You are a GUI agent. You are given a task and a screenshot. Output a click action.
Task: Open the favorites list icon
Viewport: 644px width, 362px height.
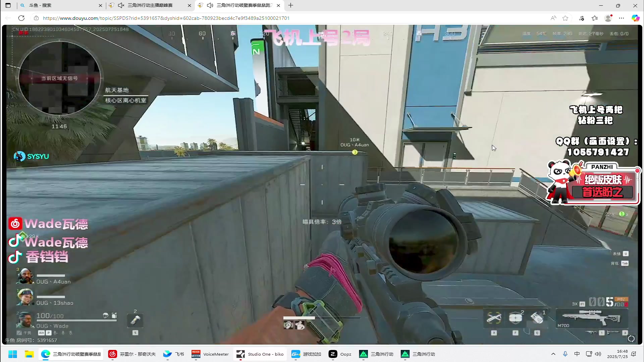click(x=595, y=18)
